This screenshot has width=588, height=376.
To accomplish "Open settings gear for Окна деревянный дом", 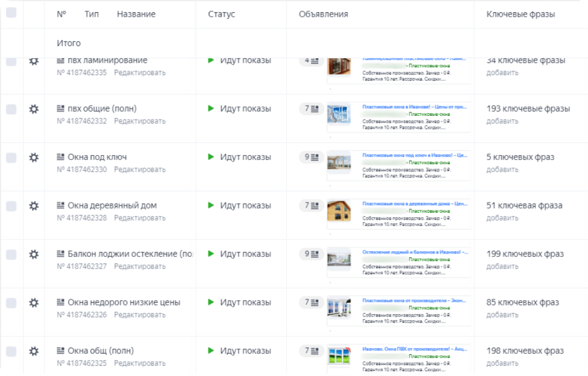I will (x=34, y=206).
